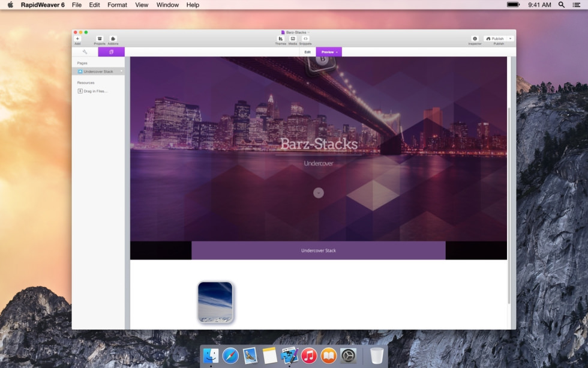Click Drag in Files resource placeholder
588x368 pixels.
click(92, 91)
